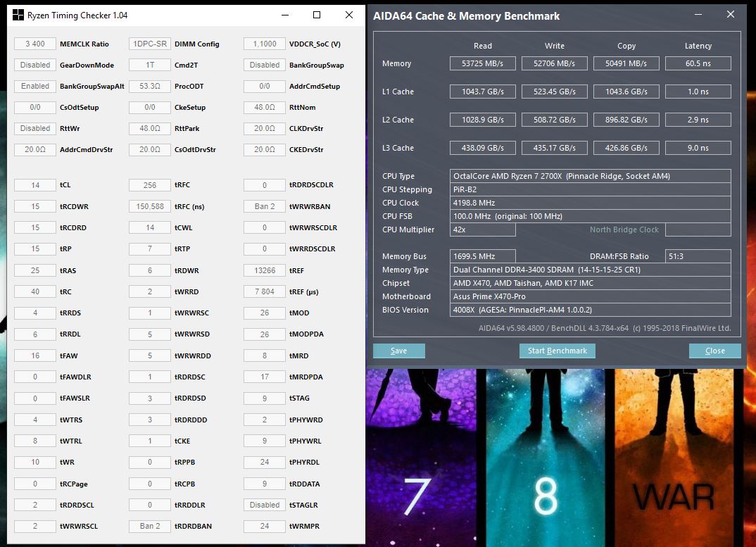Select L2 Cache Read value 1028.9 GB/s
Viewport: 756px width, 547px height.
pos(483,120)
